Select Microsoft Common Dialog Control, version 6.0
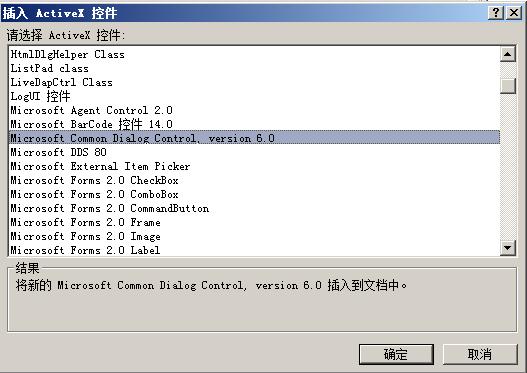 click(x=254, y=138)
